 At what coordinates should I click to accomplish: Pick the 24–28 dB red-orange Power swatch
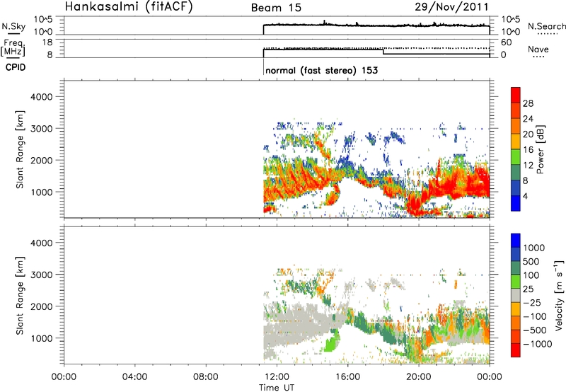(x=516, y=111)
